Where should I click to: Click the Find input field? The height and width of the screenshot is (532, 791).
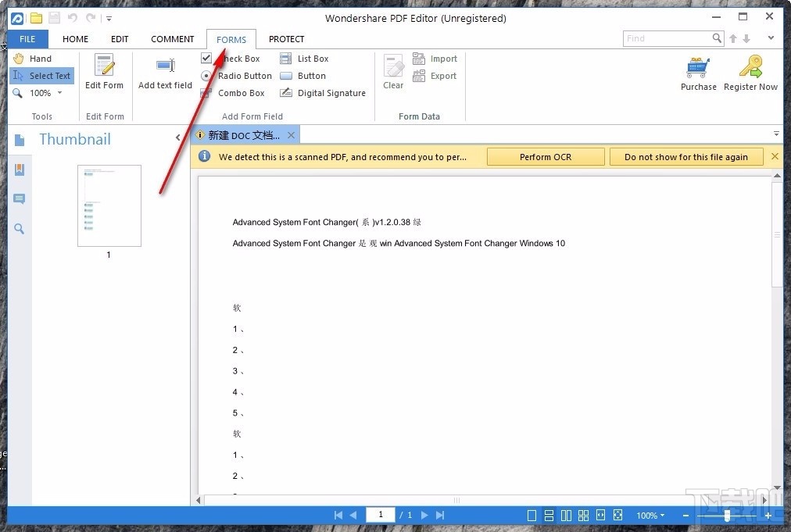(x=668, y=38)
